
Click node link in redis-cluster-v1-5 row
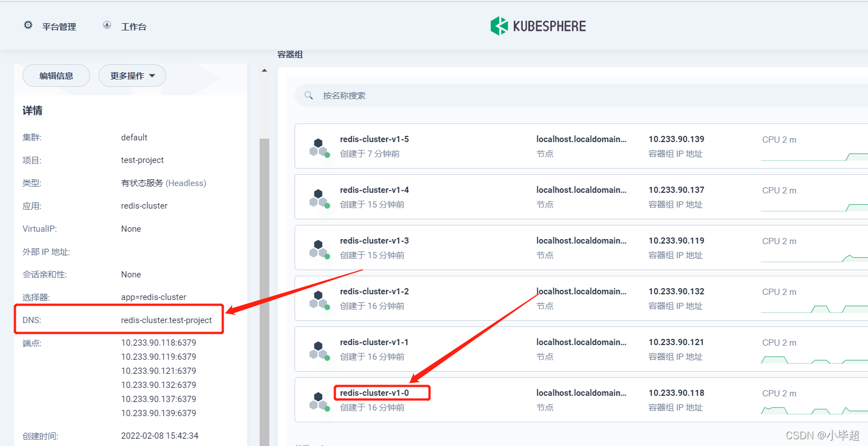[581, 139]
